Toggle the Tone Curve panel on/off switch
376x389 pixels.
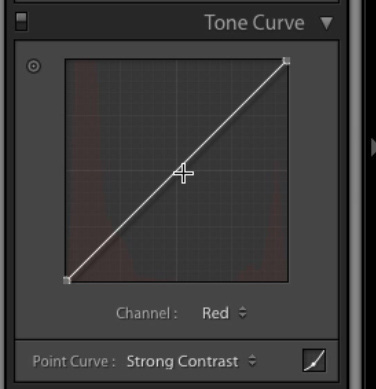pos(21,22)
